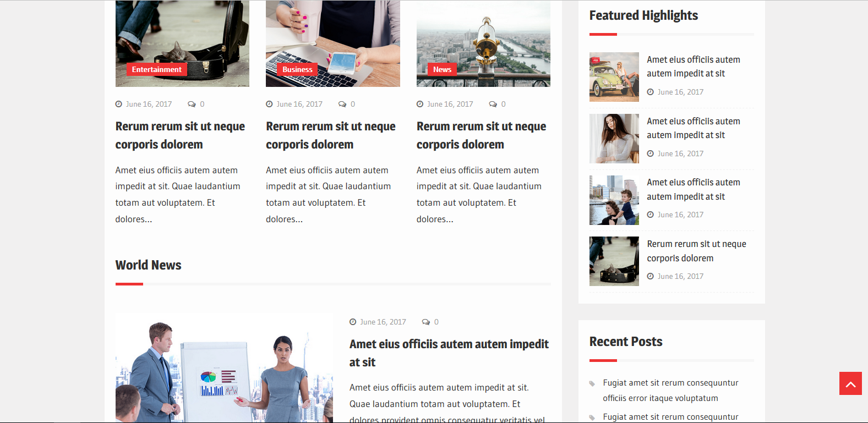This screenshot has width=868, height=423.
Task: Click clock icon under first Featured Highlights item
Action: pyautogui.click(x=651, y=92)
